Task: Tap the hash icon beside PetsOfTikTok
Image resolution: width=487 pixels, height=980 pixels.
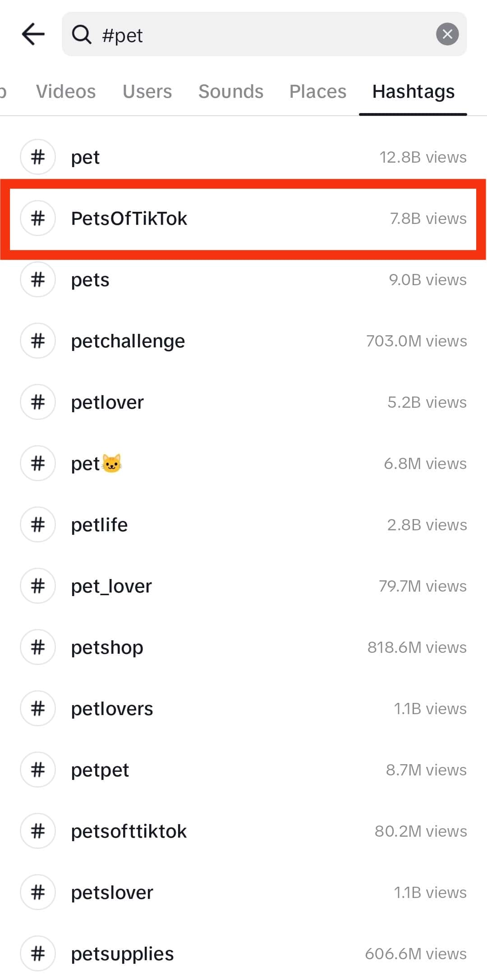Action: 38,219
